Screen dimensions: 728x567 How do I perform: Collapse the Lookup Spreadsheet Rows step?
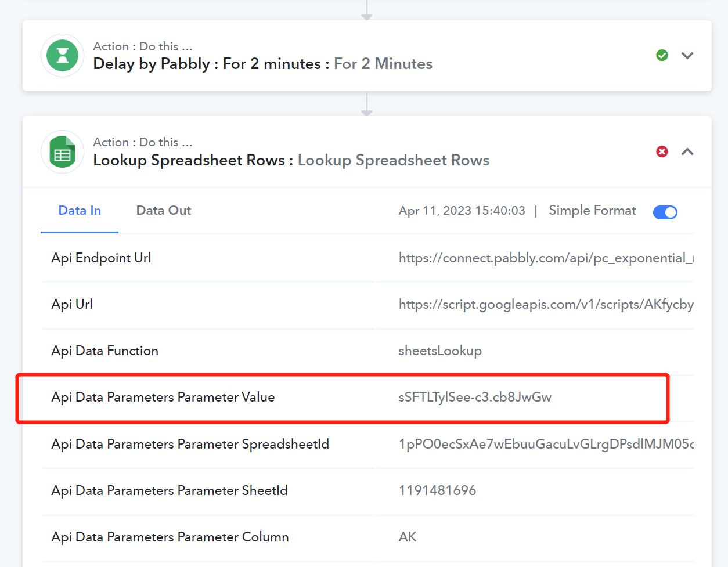pos(687,151)
